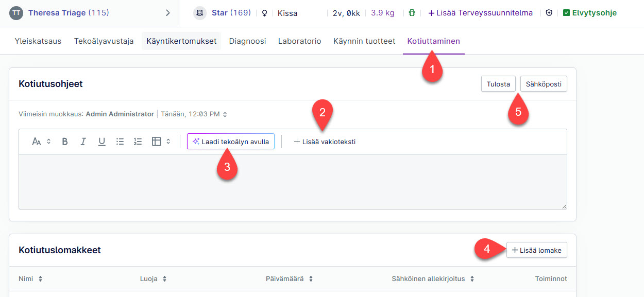The height and width of the screenshot is (297, 644).
Task: Open the Laboratorio tab
Action: tap(300, 41)
